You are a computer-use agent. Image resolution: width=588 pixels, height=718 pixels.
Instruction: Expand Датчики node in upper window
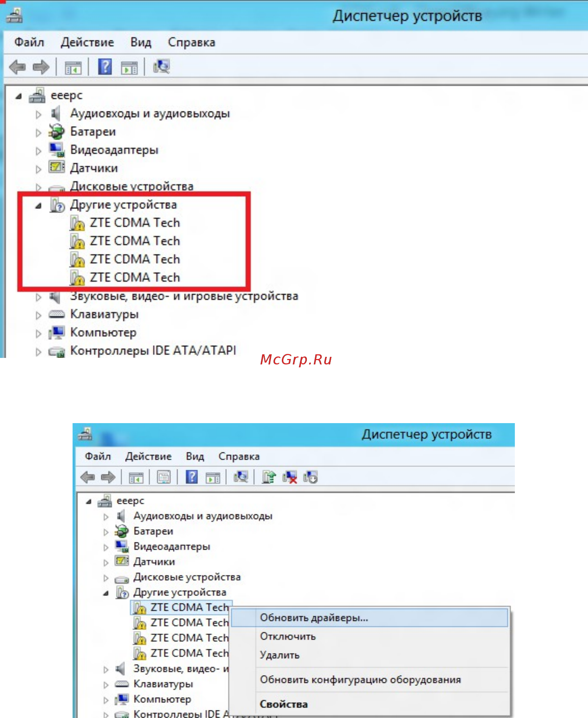pos(38,169)
